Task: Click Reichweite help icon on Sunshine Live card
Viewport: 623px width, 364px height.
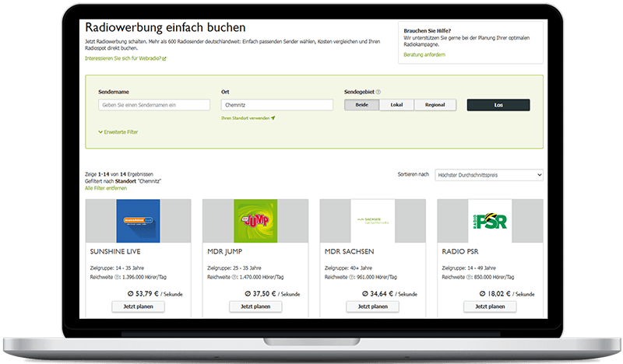Action: click(x=118, y=277)
